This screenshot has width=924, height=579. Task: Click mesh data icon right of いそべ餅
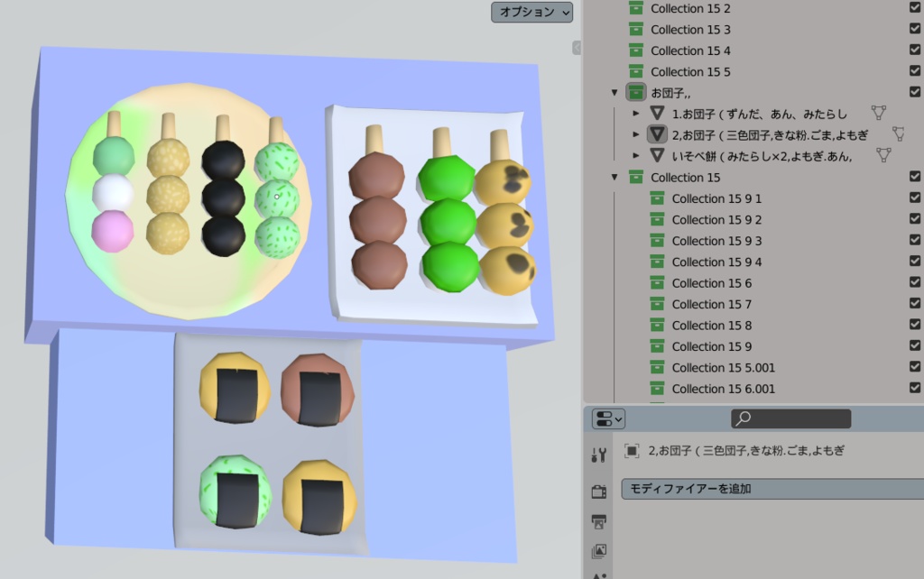click(884, 155)
